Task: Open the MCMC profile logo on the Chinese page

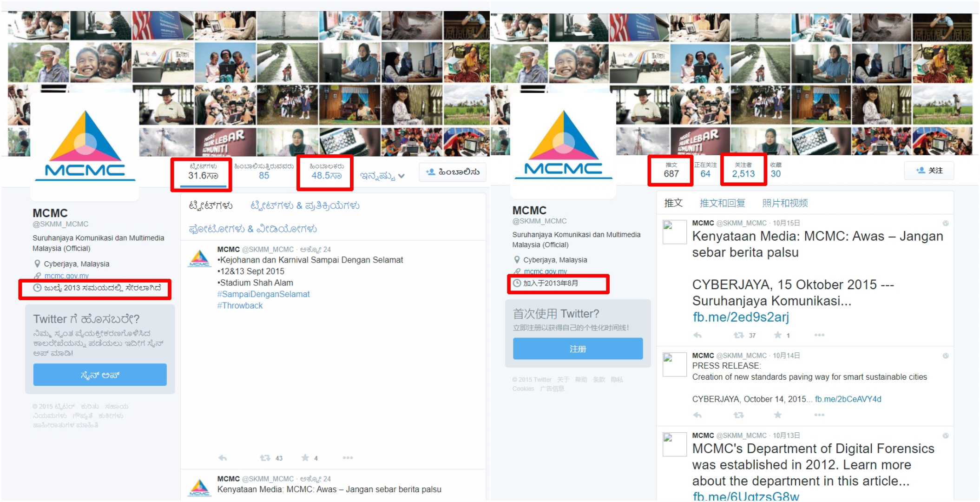Action: (x=564, y=145)
